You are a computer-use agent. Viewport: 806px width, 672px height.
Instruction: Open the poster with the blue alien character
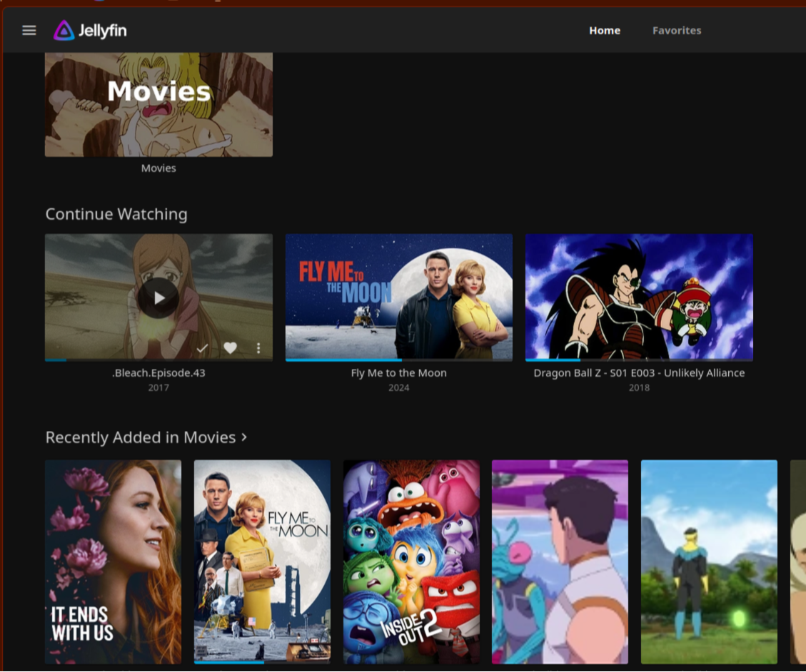560,561
